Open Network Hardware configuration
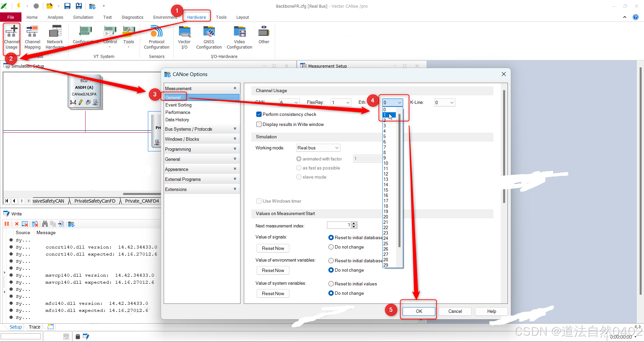644x342 pixels. point(55,38)
